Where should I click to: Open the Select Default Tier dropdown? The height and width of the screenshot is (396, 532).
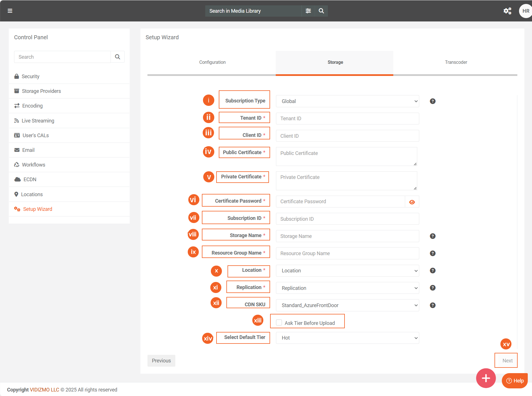(347, 338)
